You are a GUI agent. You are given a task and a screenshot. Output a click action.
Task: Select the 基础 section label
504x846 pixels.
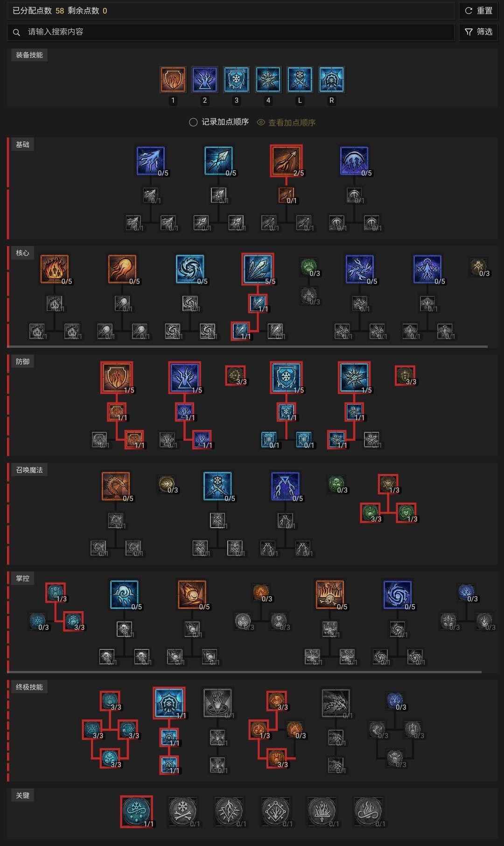[22, 145]
